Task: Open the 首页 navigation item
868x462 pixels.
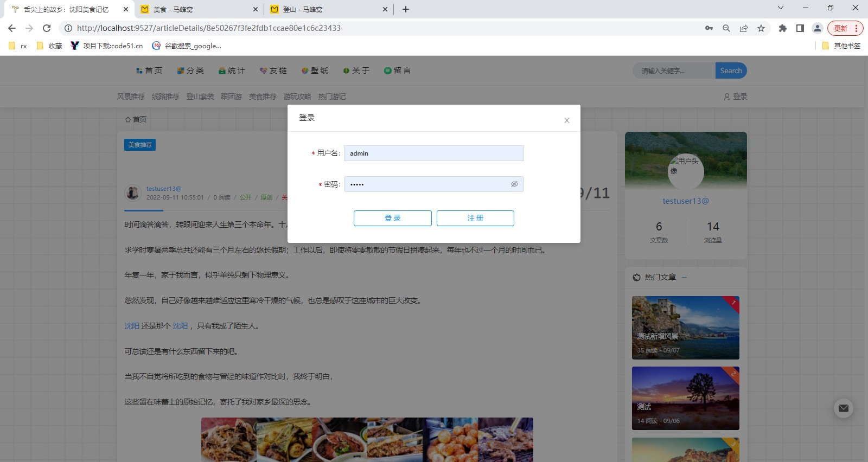Action: (x=149, y=70)
